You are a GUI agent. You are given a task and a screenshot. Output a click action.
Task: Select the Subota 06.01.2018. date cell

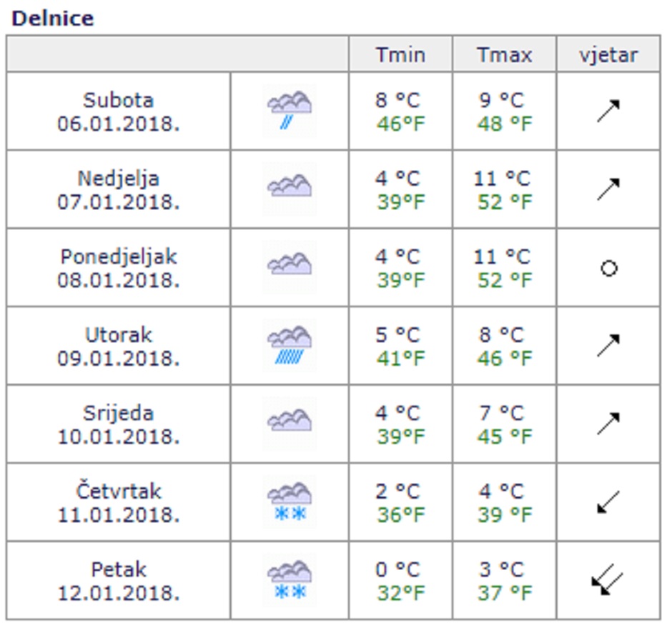tap(119, 111)
